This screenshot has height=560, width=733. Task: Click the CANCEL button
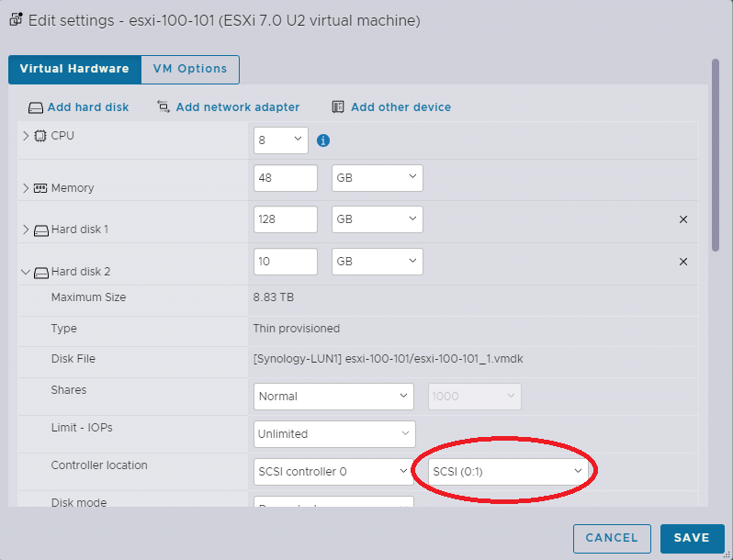[x=611, y=538]
